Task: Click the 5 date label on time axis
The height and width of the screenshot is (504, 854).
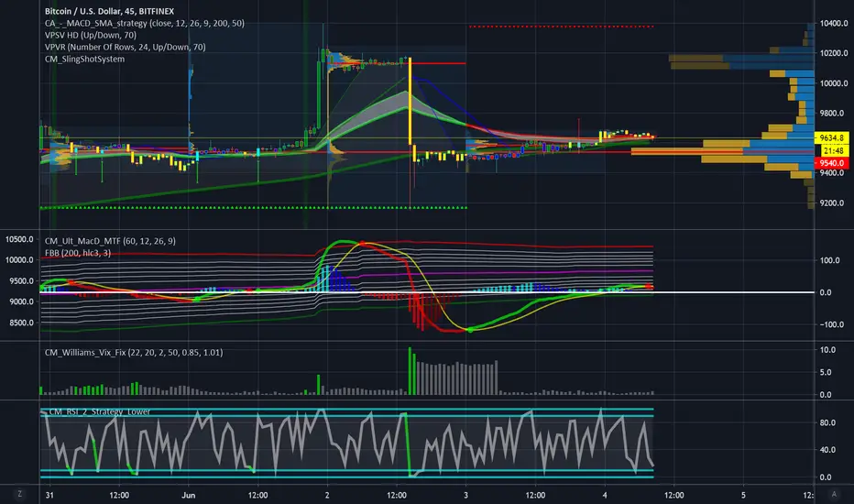Action: 743,495
